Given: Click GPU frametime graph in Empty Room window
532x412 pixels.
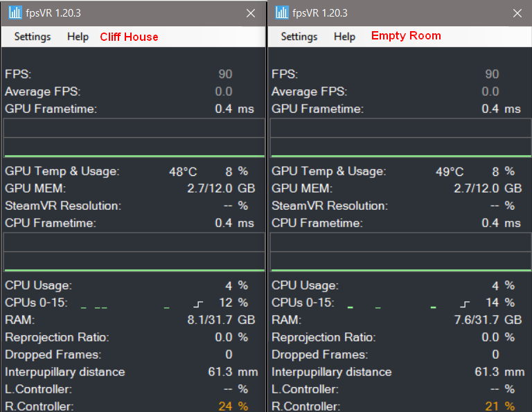Looking at the screenshot, I should tap(400, 137).
